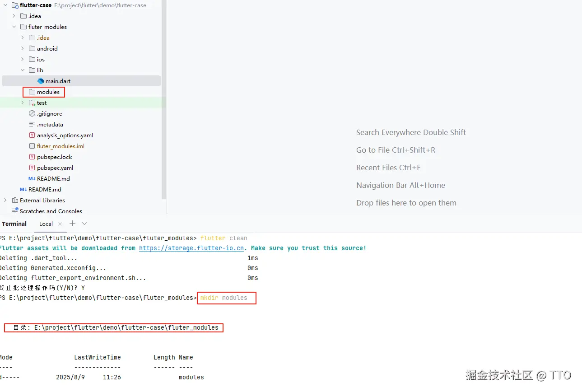Screen dimensions: 582x392
Task: Select .gitignore in the project tree
Action: coord(50,114)
